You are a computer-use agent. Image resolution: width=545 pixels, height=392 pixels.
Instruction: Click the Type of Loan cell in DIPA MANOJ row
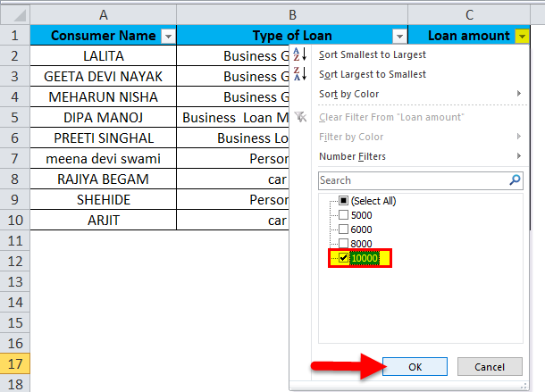tap(233, 118)
